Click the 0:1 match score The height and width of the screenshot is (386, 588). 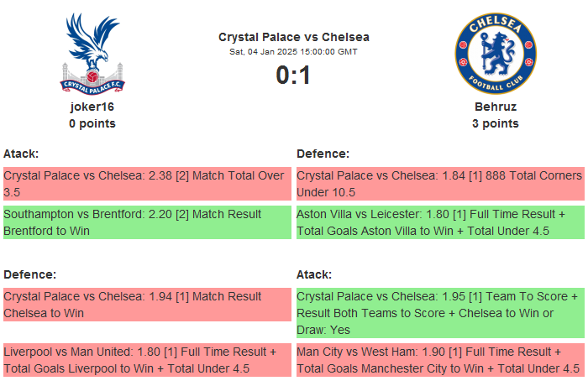tap(293, 76)
